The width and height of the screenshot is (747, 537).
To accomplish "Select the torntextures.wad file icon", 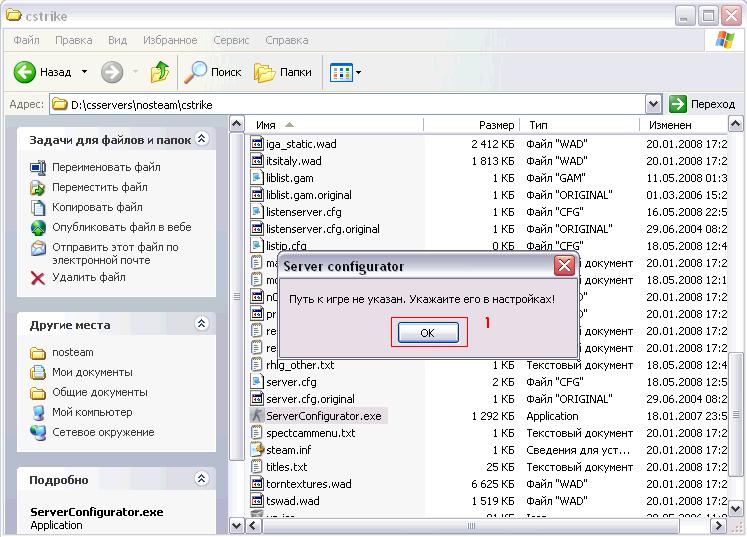I will tap(257, 484).
